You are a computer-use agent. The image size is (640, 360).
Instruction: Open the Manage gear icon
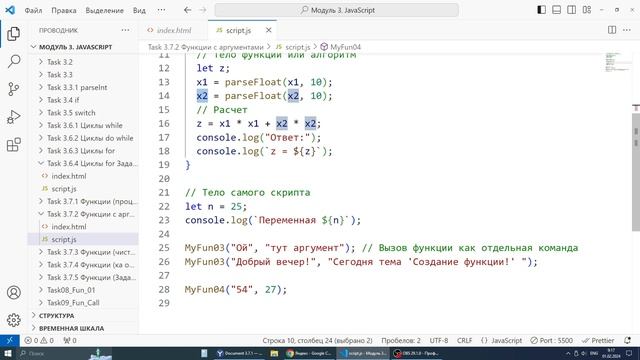13,320
